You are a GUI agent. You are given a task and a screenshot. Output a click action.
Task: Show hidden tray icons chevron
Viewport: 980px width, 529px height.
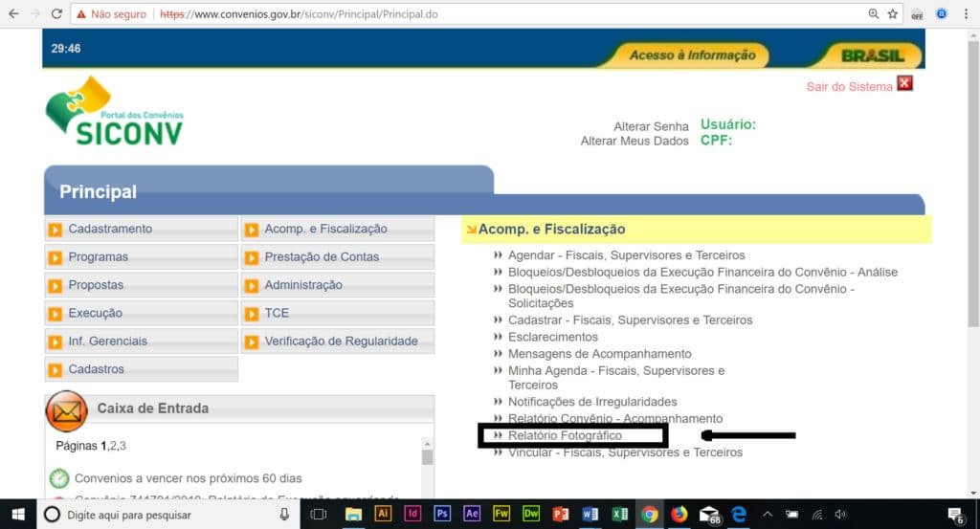[x=768, y=514]
